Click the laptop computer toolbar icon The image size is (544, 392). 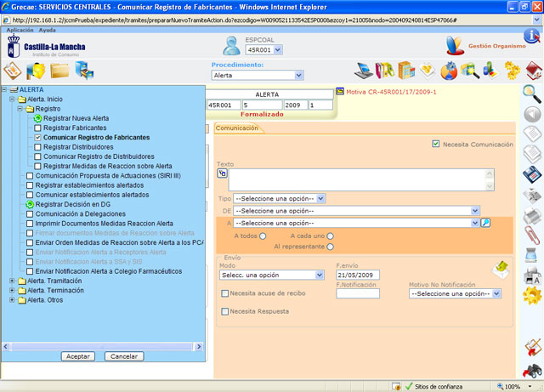pyautogui.click(x=363, y=71)
